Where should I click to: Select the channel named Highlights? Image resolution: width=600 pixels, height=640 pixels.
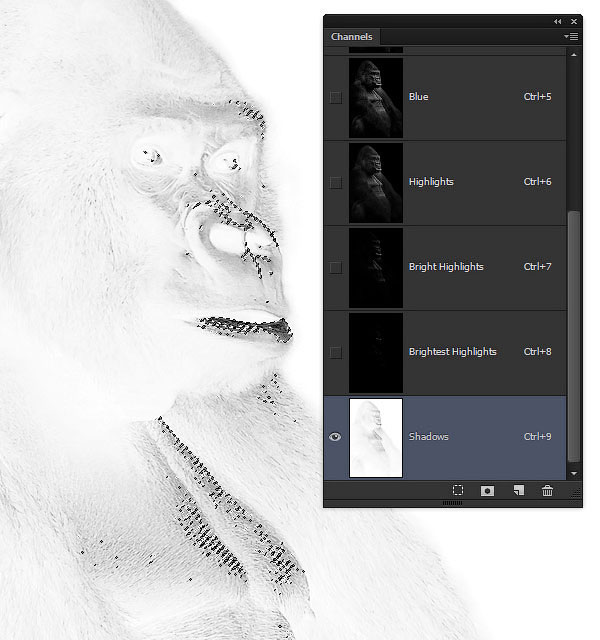431,182
